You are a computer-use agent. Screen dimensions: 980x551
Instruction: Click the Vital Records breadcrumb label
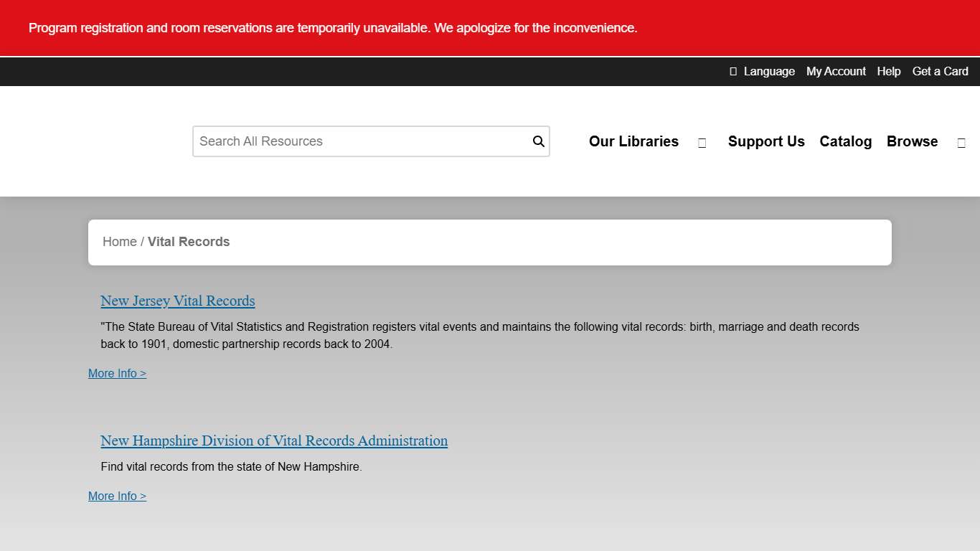[189, 242]
